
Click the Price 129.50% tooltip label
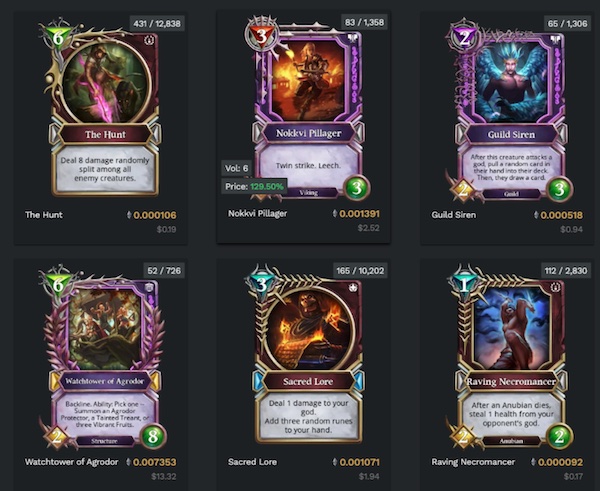pyautogui.click(x=254, y=186)
